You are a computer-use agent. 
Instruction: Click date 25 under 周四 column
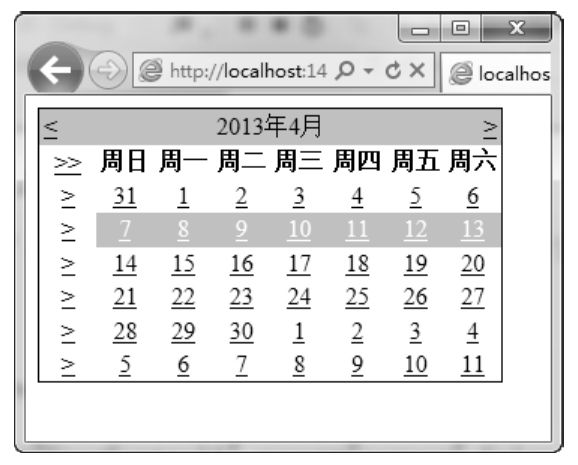[x=357, y=298]
